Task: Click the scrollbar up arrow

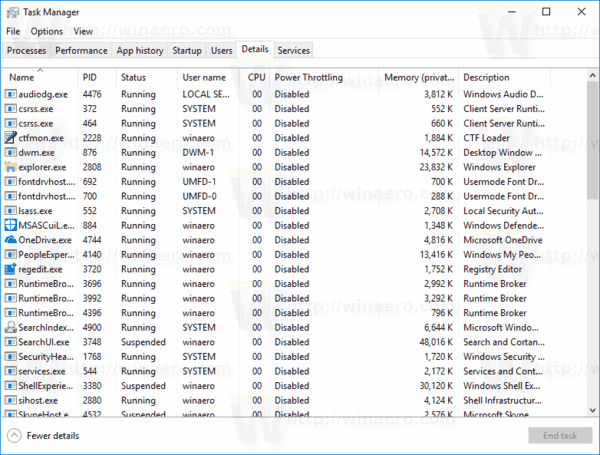Action: [592, 76]
